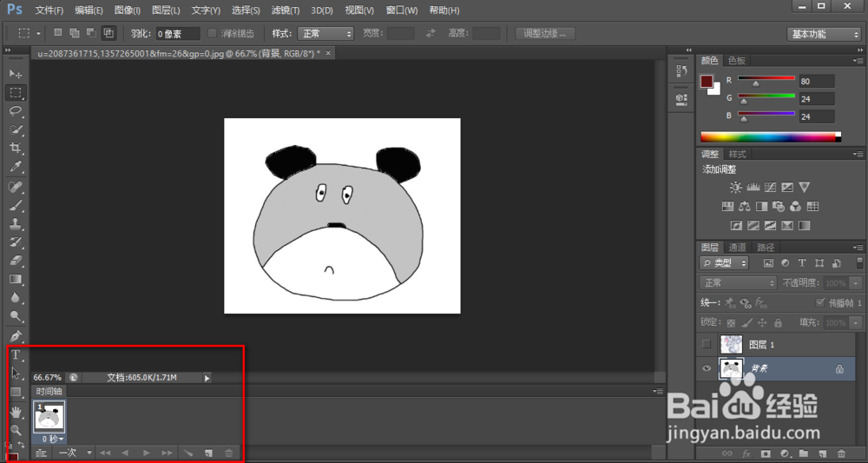Select the Quick Selection tool

click(x=16, y=129)
